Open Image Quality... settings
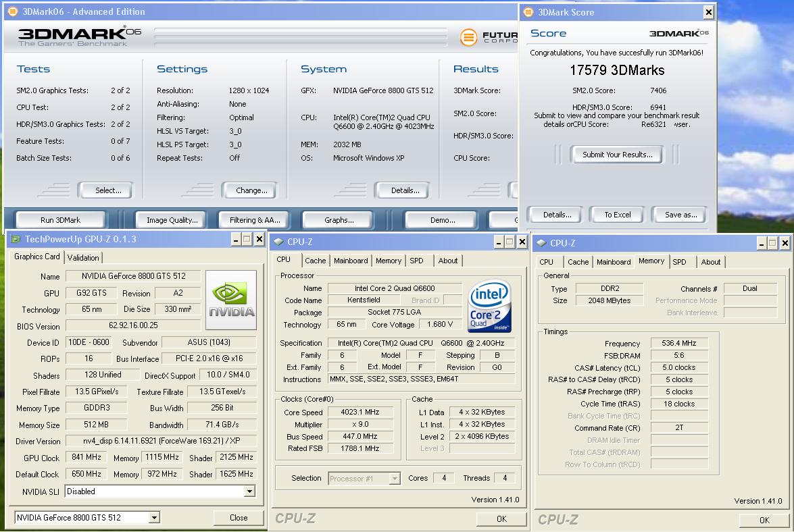Viewport: 794px width, 532px height. tap(171, 220)
